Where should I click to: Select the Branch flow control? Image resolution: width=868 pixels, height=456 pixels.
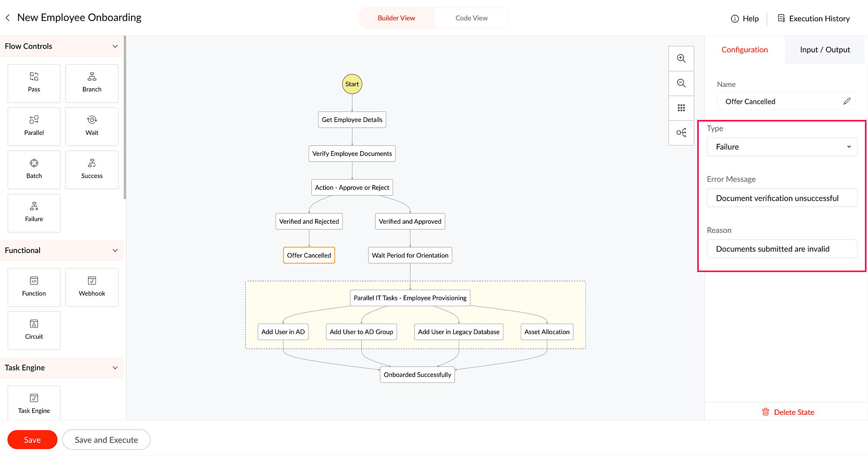(x=92, y=83)
